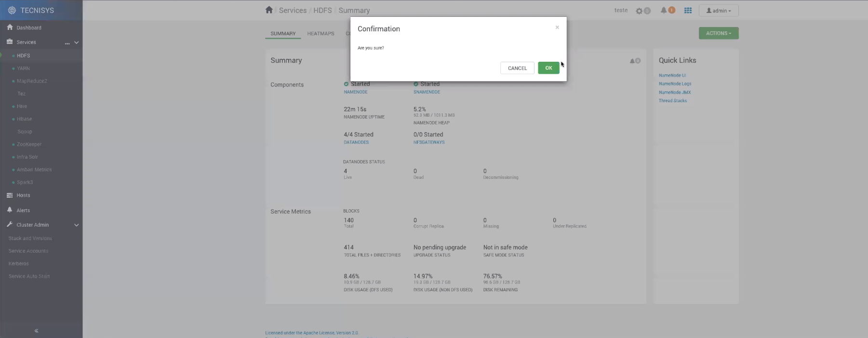868x338 pixels.
Task: Open the NAMENODE component link
Action: tap(356, 92)
